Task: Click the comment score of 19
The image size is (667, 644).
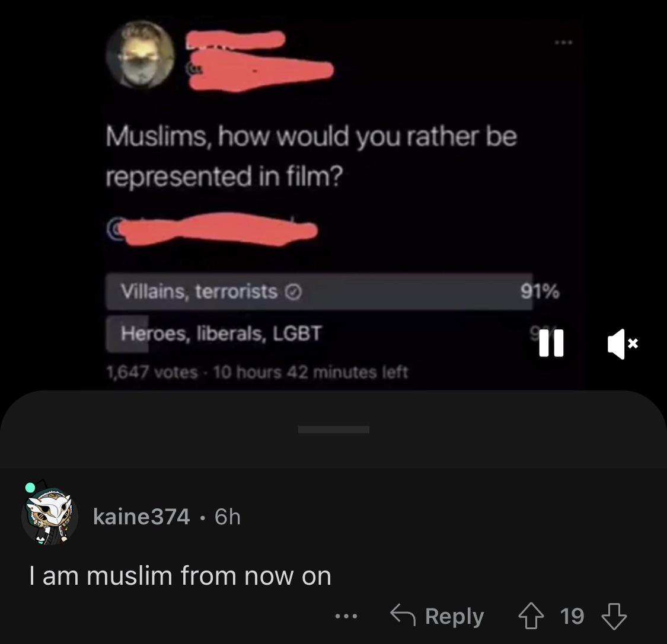Action: pos(572,616)
